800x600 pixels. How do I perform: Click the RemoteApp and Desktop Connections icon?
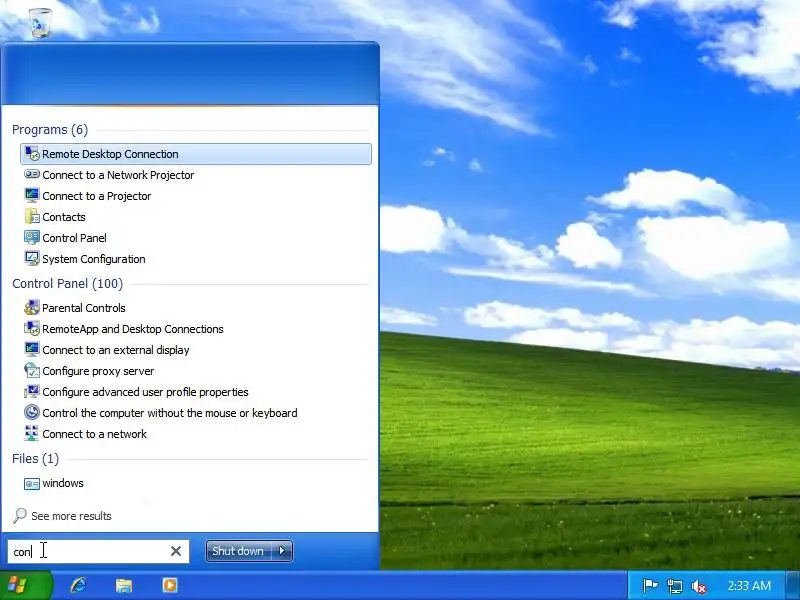[x=32, y=328]
